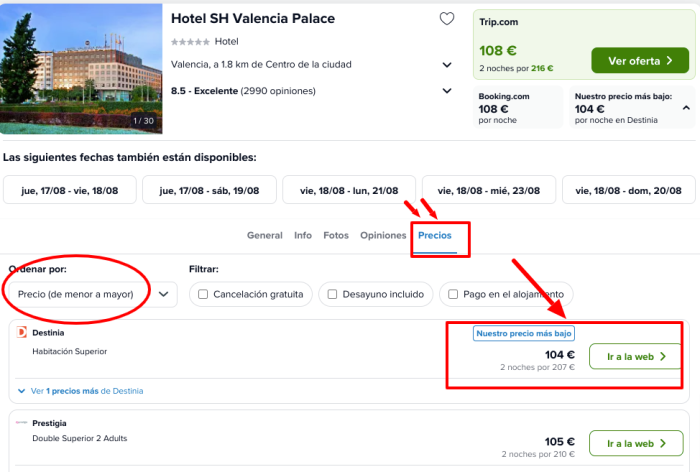
Task: Save hotel with the heart icon
Action: (x=447, y=19)
